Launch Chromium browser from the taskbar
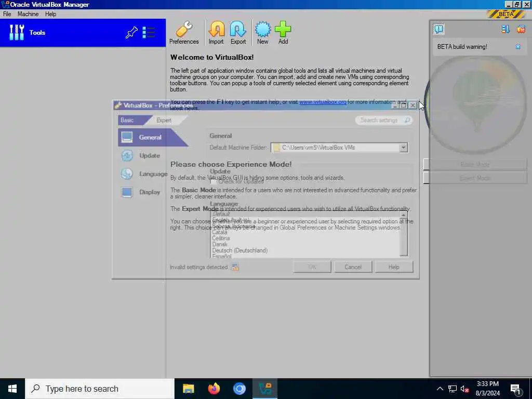Screen dimensions: 532x399 (x=239, y=389)
